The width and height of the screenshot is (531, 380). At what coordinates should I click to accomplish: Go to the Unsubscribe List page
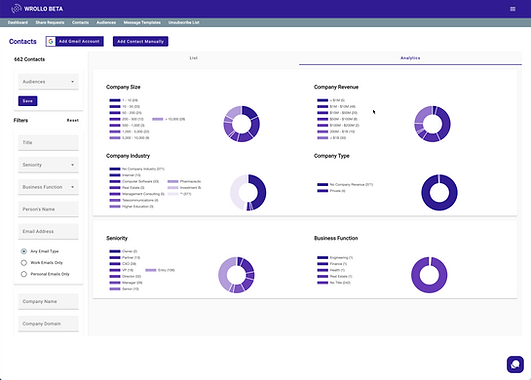184,22
